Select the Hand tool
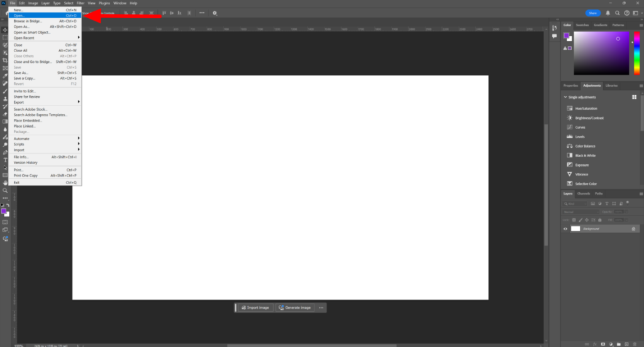Image resolution: width=644 pixels, height=347 pixels. click(x=5, y=183)
